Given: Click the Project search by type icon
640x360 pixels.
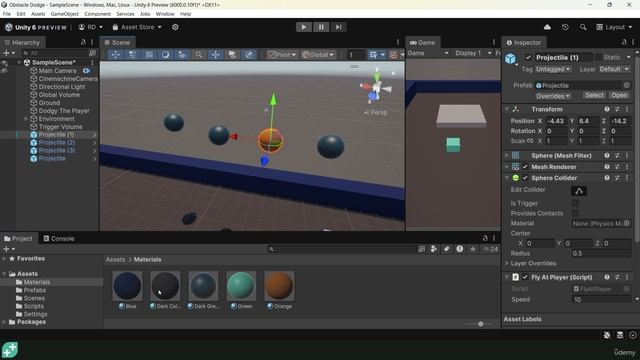Looking at the screenshot, I should coord(433,249).
